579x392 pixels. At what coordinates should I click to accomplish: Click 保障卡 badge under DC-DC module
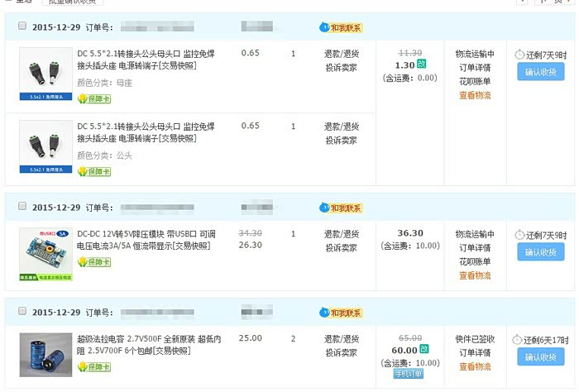coord(94,262)
